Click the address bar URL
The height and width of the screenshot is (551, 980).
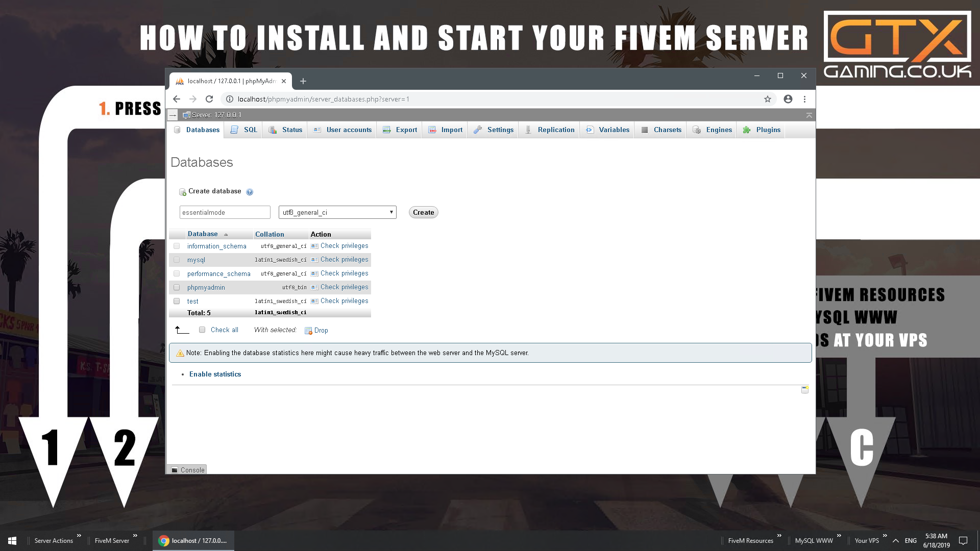coord(324,99)
